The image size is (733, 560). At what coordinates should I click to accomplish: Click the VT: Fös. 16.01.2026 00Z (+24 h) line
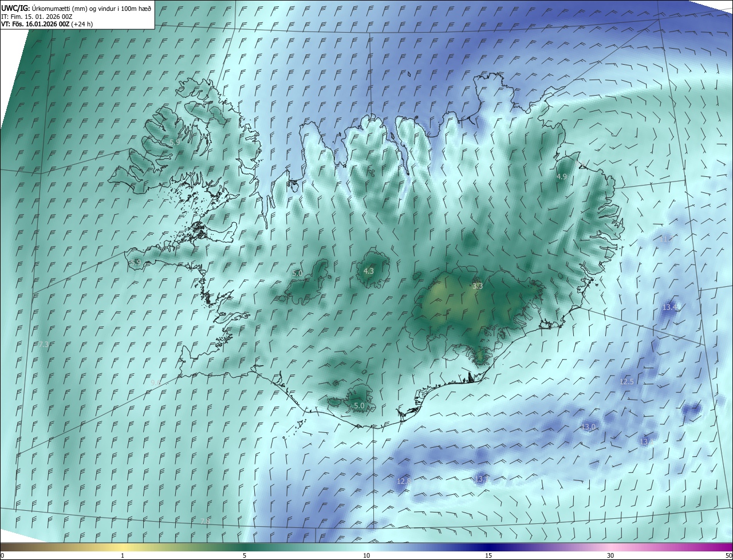[48, 24]
